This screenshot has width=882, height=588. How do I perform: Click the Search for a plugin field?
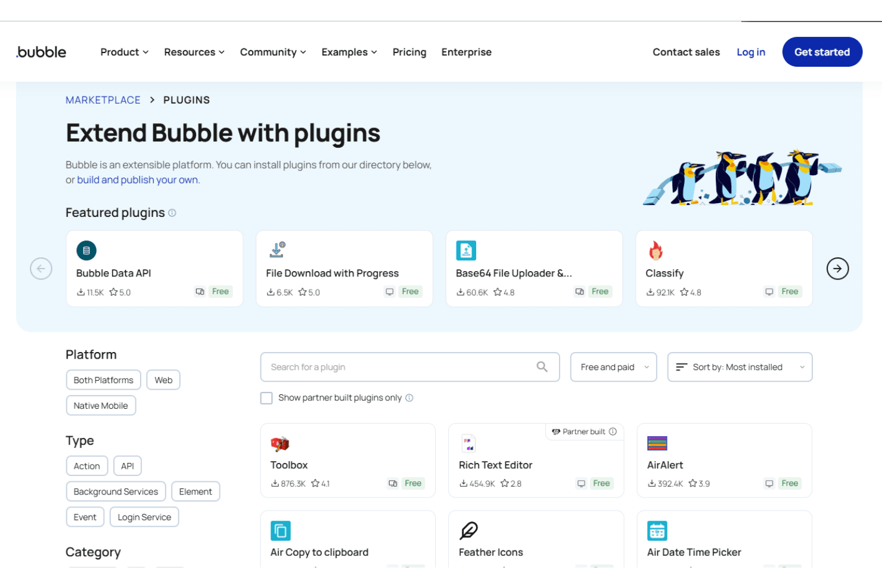pos(410,367)
